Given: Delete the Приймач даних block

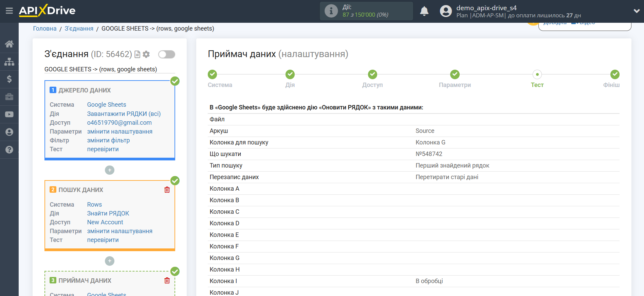Looking at the screenshot, I should pos(167,280).
